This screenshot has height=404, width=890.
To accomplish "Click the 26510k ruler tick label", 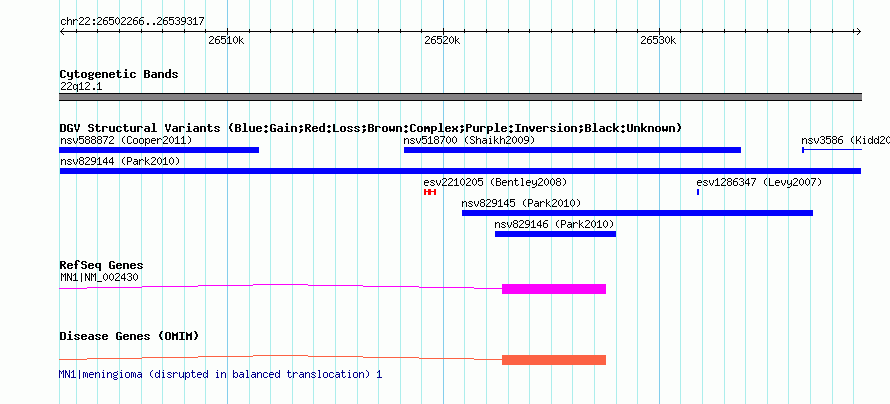I will click(x=226, y=41).
